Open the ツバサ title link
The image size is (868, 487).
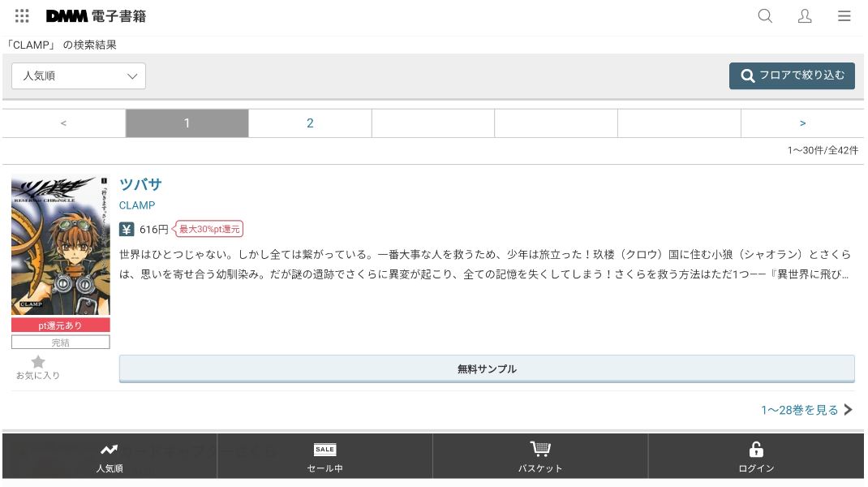(x=140, y=184)
